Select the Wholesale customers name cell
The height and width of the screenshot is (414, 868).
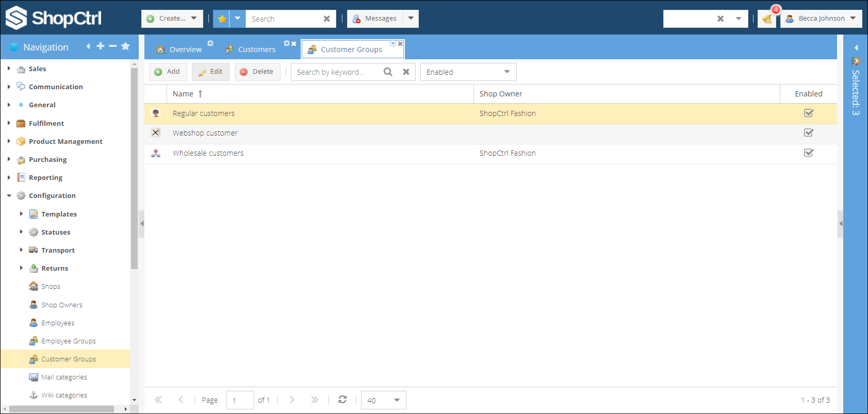320,153
